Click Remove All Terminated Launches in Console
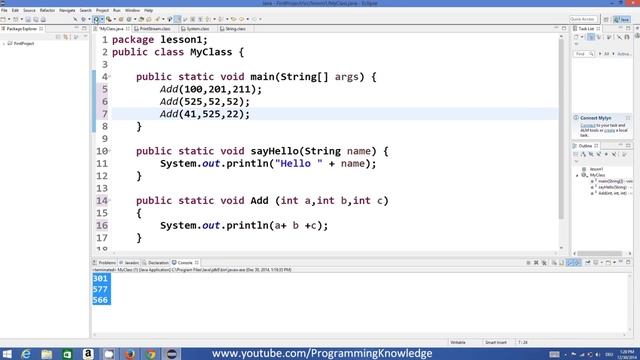The image size is (640, 360). [544, 263]
